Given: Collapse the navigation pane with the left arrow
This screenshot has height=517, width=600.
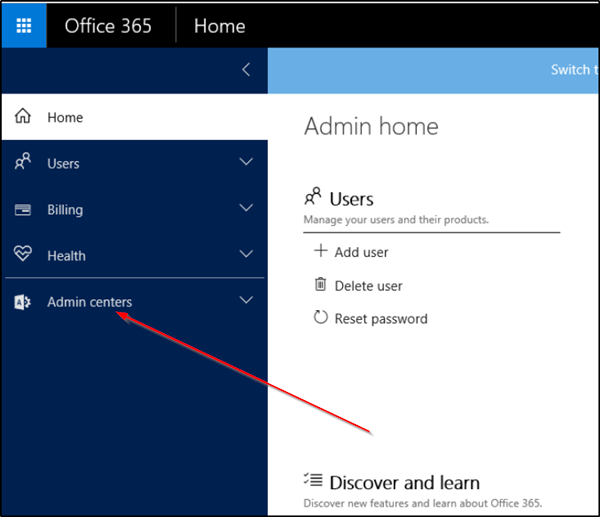Looking at the screenshot, I should [x=246, y=70].
